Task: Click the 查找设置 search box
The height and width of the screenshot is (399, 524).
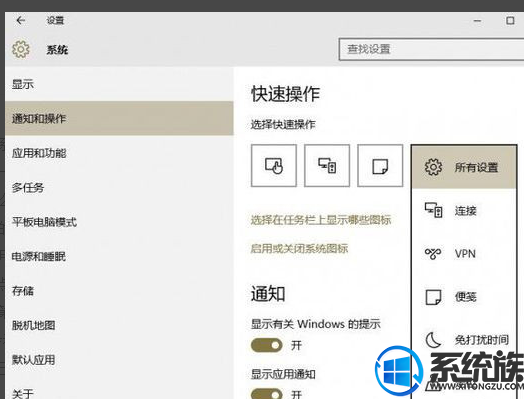Action: (431, 49)
